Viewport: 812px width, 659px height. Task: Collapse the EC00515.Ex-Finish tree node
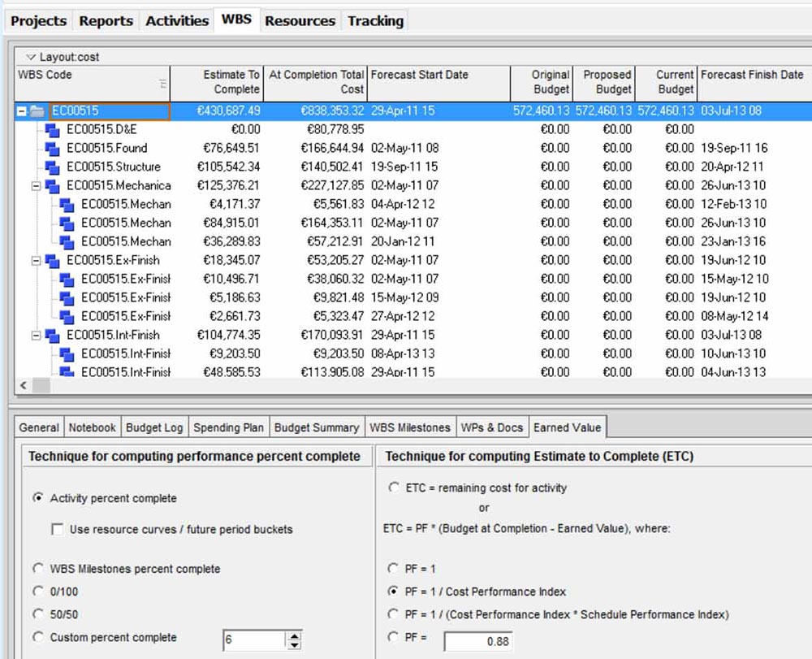[36, 261]
